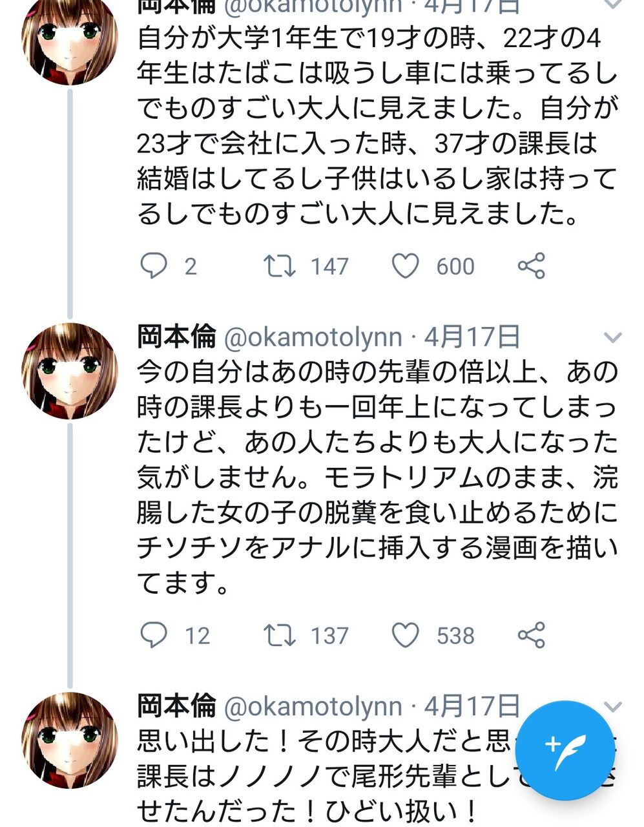This screenshot has width=644, height=827.
Task: Retweet the tweet with 137 retweets
Action: [279, 635]
